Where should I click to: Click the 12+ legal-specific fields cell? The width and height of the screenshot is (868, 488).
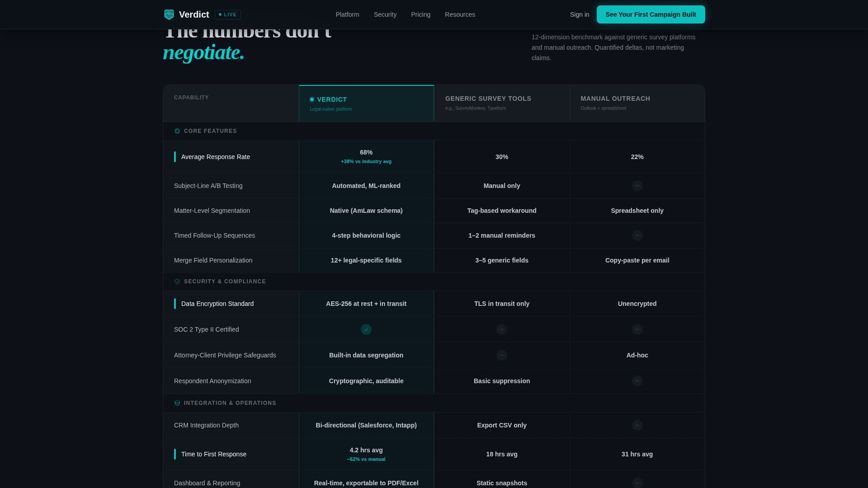[366, 260]
